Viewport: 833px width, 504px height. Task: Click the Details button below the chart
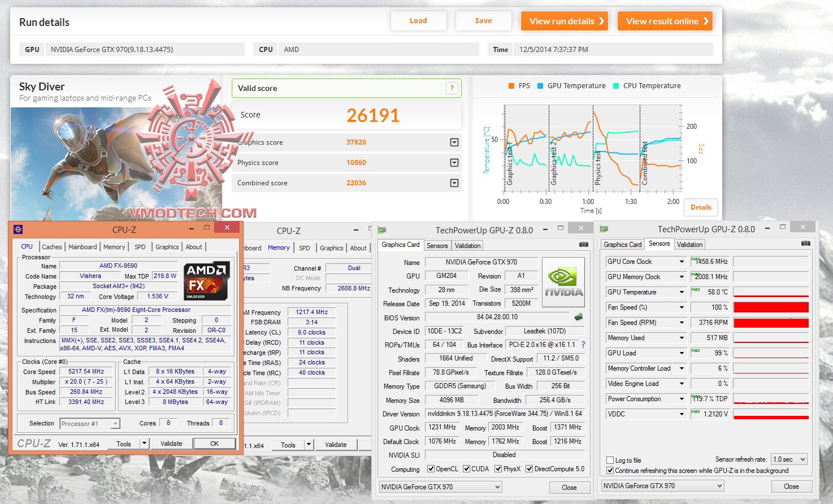tap(701, 207)
